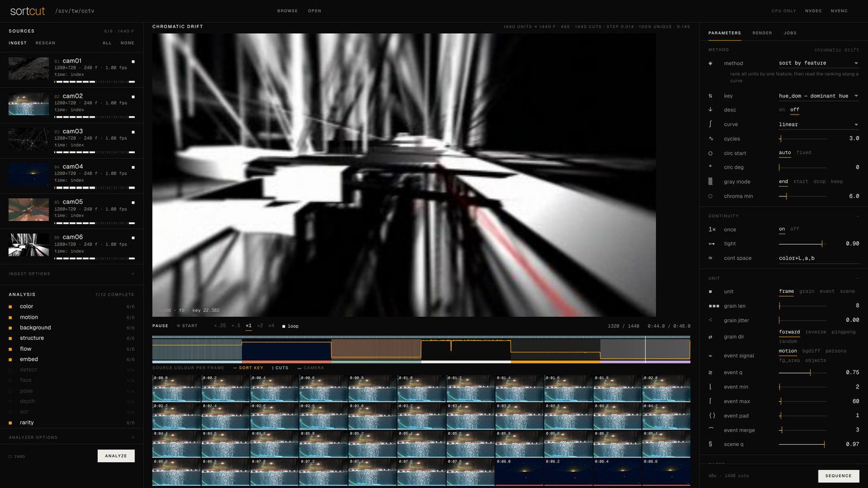Open the method sort by feature dropdown
The width and height of the screenshot is (868, 488).
[x=818, y=63]
